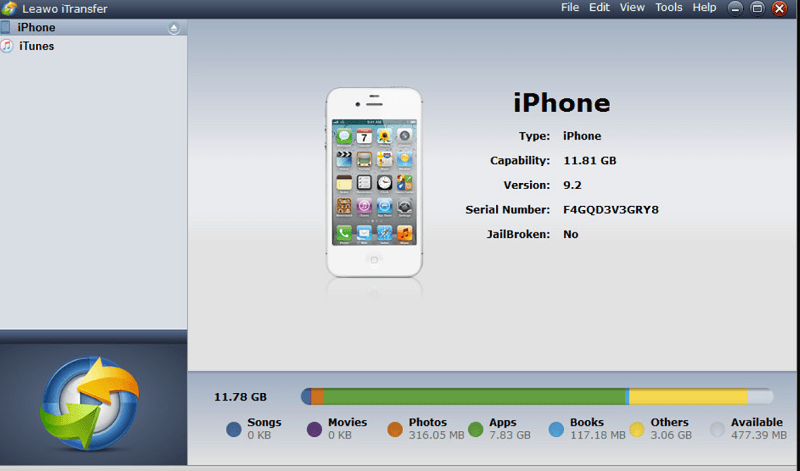Click the Leawo iTransfer logo in title bar

coord(9,8)
